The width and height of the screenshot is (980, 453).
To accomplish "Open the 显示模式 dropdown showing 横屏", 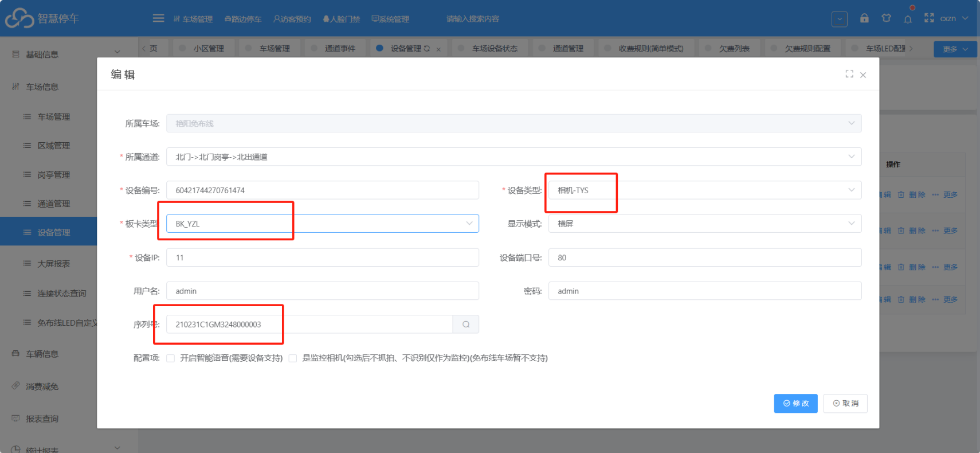I will click(x=705, y=224).
